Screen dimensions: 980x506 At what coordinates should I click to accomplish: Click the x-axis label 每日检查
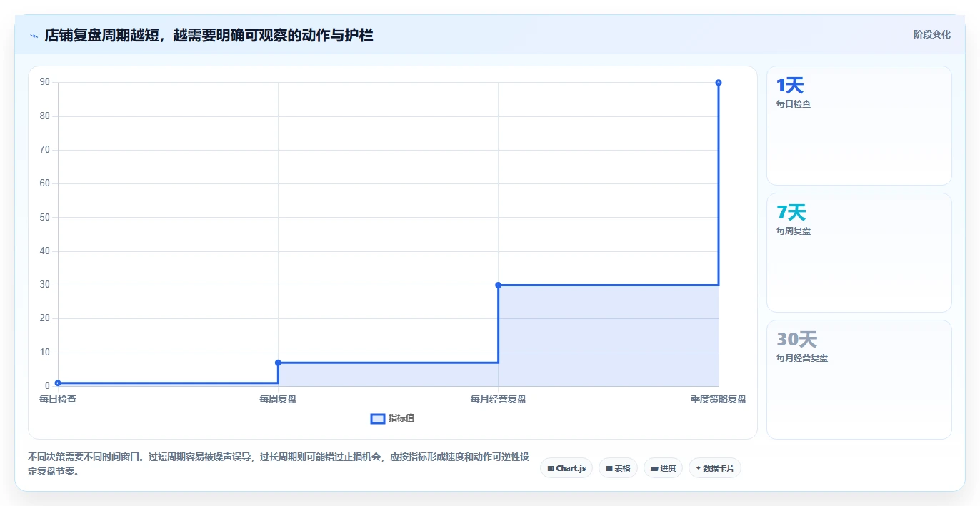pyautogui.click(x=58, y=399)
